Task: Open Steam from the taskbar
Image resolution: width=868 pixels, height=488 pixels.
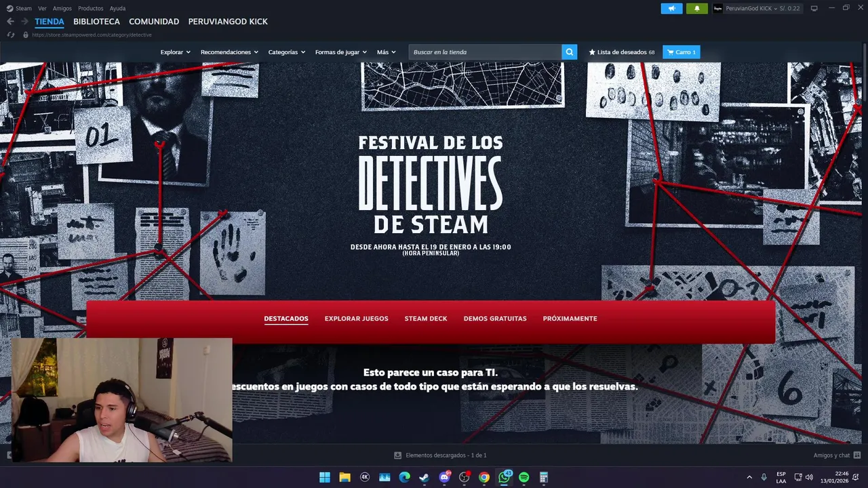Action: pos(425,477)
